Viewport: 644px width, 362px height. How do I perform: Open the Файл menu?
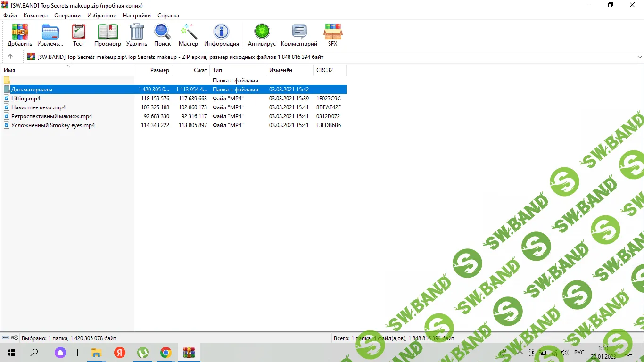coord(10,16)
